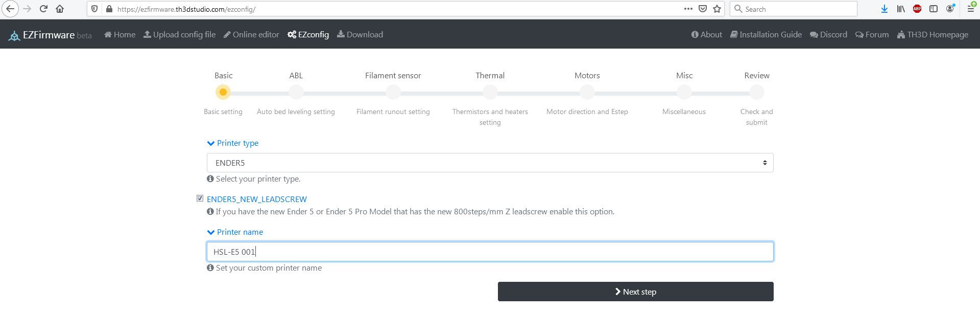Open Firefox account menu
This screenshot has height=312, width=980.
950,9
